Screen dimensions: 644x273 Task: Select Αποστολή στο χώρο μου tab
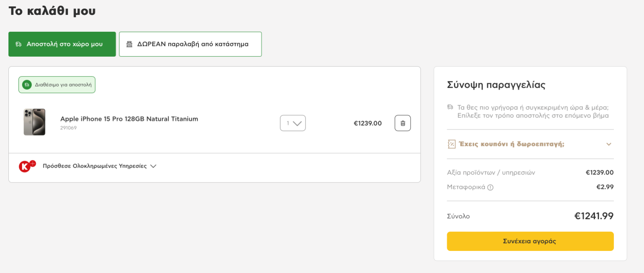click(x=62, y=44)
